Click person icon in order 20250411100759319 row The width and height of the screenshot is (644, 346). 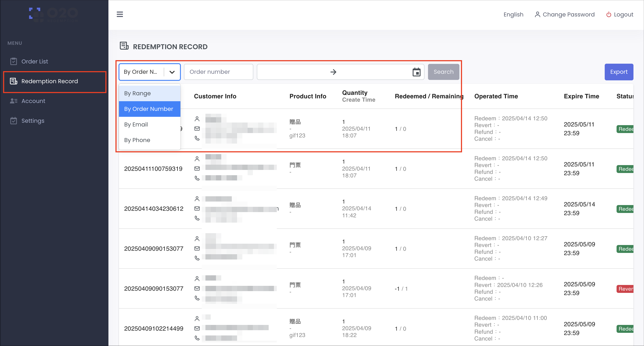[197, 159]
